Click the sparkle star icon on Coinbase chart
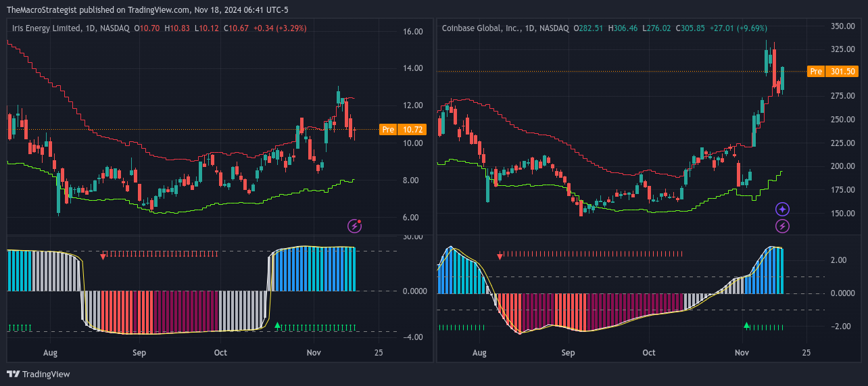The height and width of the screenshot is (386, 868). coord(782,210)
